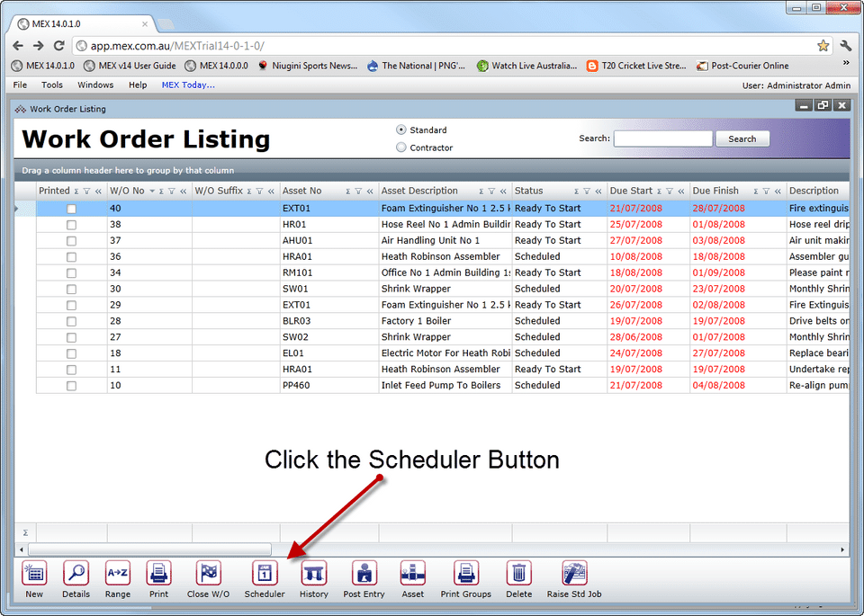Open the Details magnifier icon
The height and width of the screenshot is (616, 864).
pos(76,574)
